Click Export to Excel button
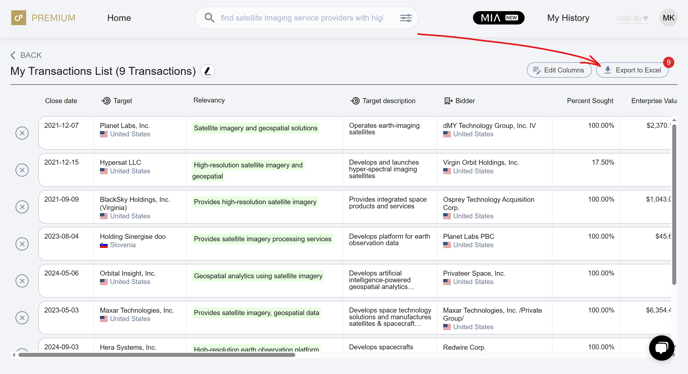Image resolution: width=688 pixels, height=374 pixels. click(x=632, y=70)
